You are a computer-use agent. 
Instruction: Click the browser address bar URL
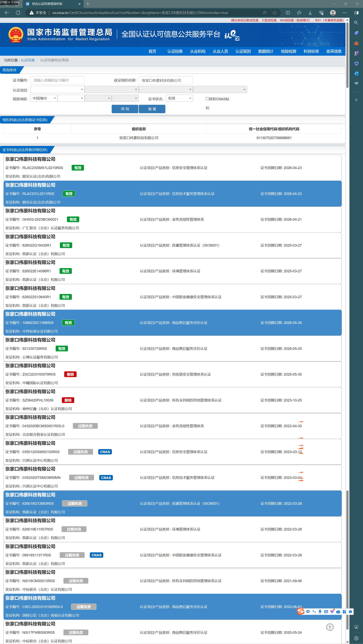tap(140, 13)
